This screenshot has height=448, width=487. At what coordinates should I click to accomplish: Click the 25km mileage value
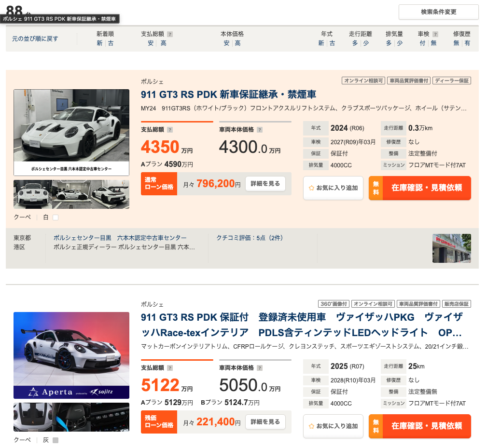417,366
